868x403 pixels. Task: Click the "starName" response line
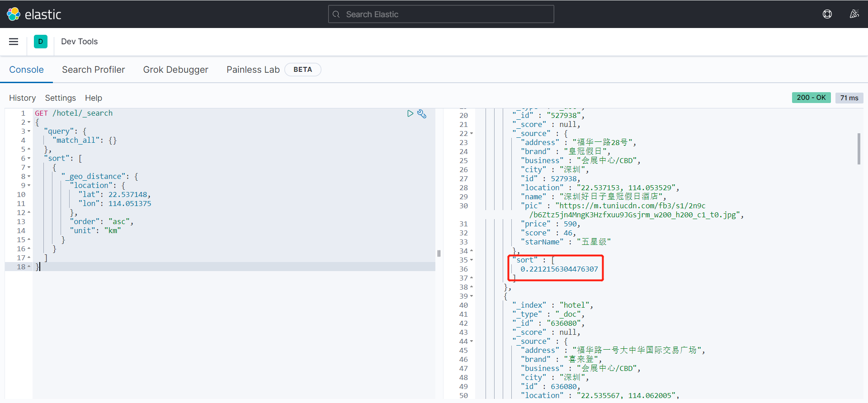(566, 242)
